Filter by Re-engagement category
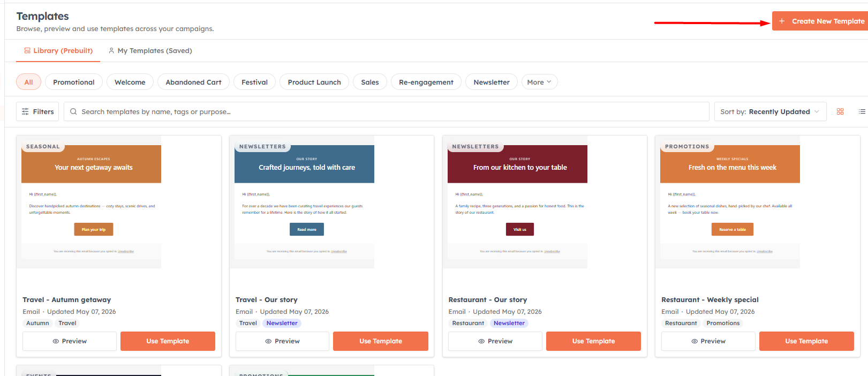Viewport: 868px width, 376px height. tap(426, 82)
